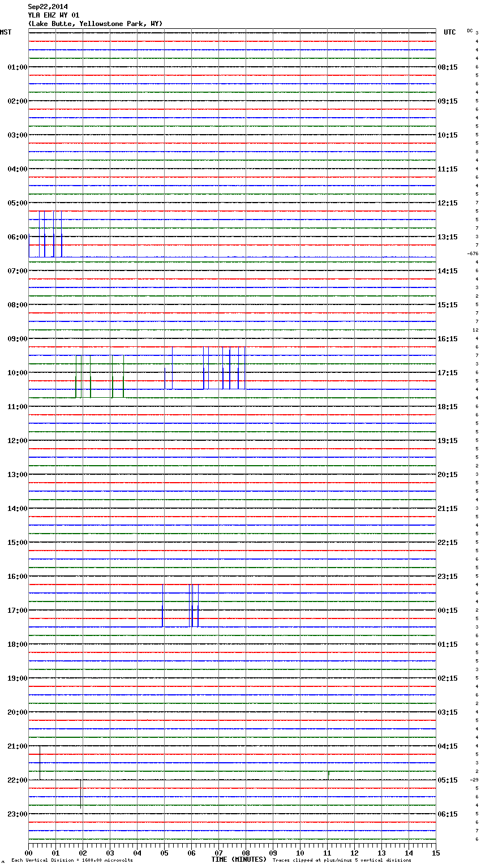Select the 02:00 MST time label
Screen dimensions: 481x868
point(18,101)
